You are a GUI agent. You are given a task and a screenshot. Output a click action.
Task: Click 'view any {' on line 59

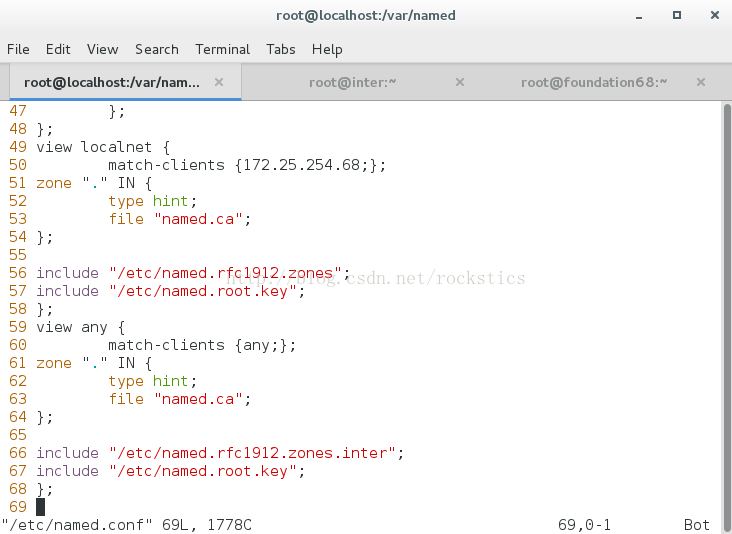(x=81, y=327)
